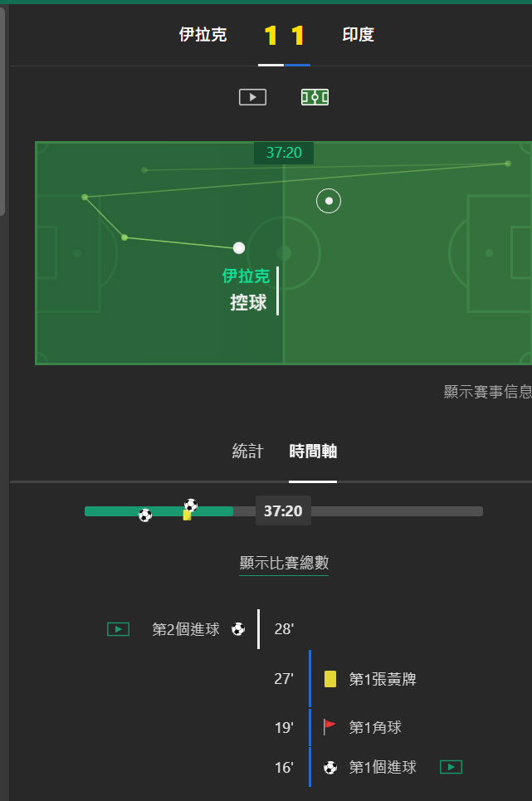This screenshot has height=801, width=532.
Task: Click the 印度 team name
Action: tap(359, 34)
